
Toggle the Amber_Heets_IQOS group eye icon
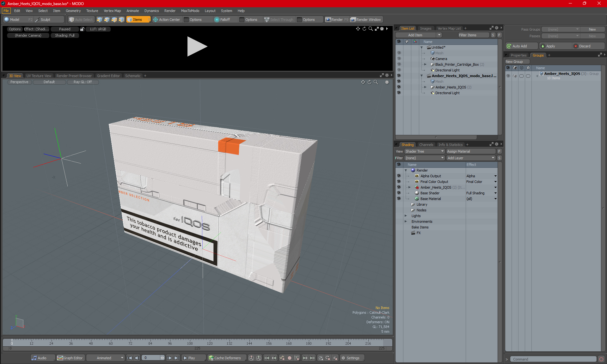pos(508,76)
